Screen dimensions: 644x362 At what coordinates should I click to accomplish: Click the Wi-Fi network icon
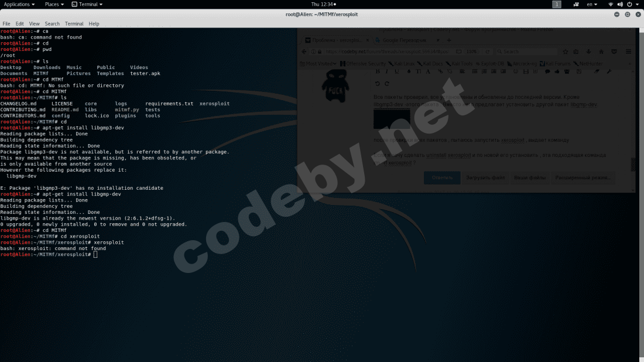[x=610, y=4]
